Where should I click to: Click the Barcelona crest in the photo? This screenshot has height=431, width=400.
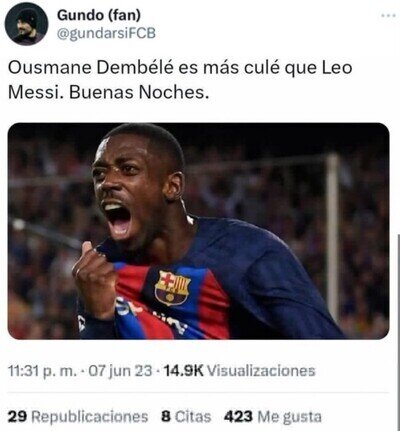pos(172,288)
